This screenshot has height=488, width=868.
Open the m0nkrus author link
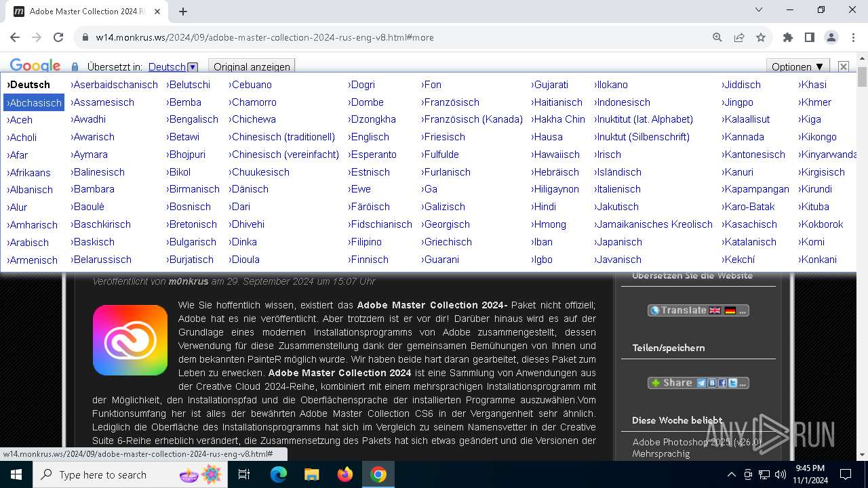tap(189, 281)
